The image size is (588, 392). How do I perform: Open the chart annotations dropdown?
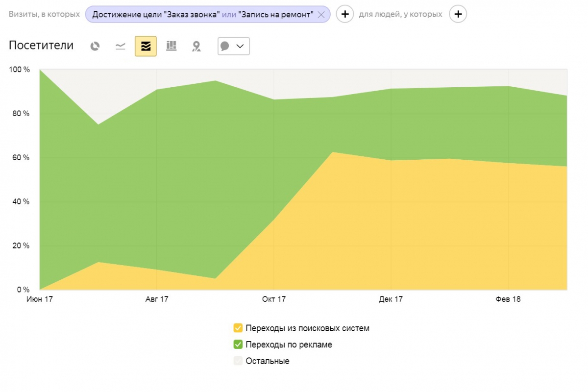point(234,46)
